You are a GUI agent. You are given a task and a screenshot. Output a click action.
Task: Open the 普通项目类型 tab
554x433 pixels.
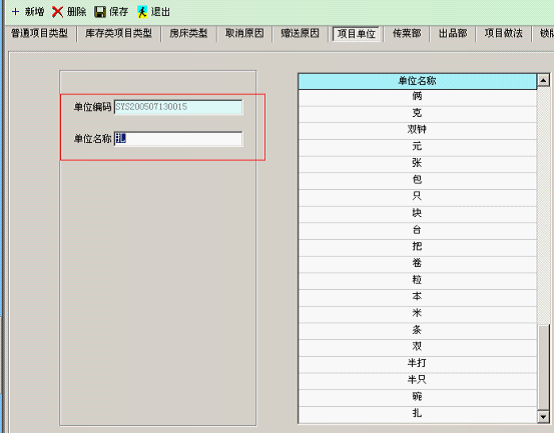click(39, 33)
